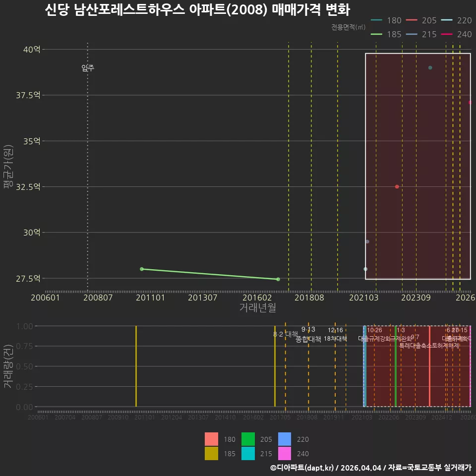This screenshot has width=476, height=476.
Task: Click the salmon volume bar near 202412
Action: point(429,366)
